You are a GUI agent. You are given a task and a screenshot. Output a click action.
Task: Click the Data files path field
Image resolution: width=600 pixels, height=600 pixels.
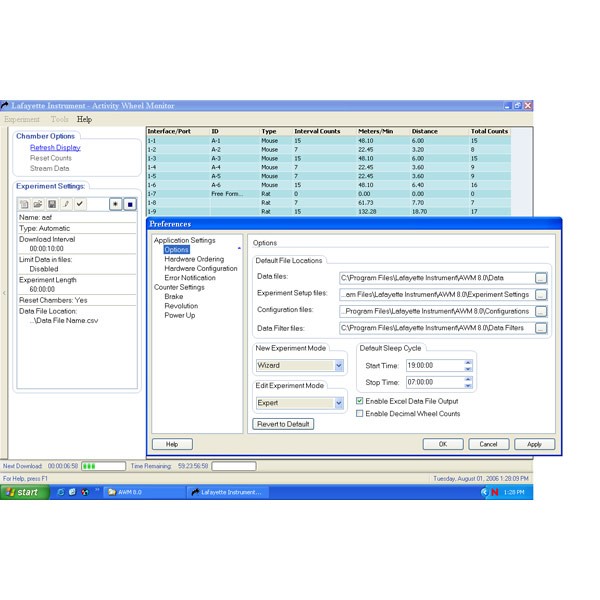tap(437, 278)
